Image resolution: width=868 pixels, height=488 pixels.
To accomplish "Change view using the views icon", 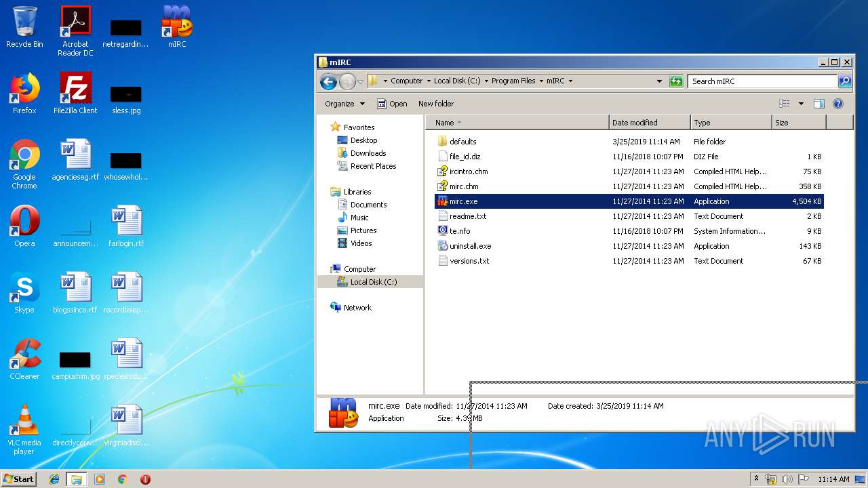I will pos(785,104).
